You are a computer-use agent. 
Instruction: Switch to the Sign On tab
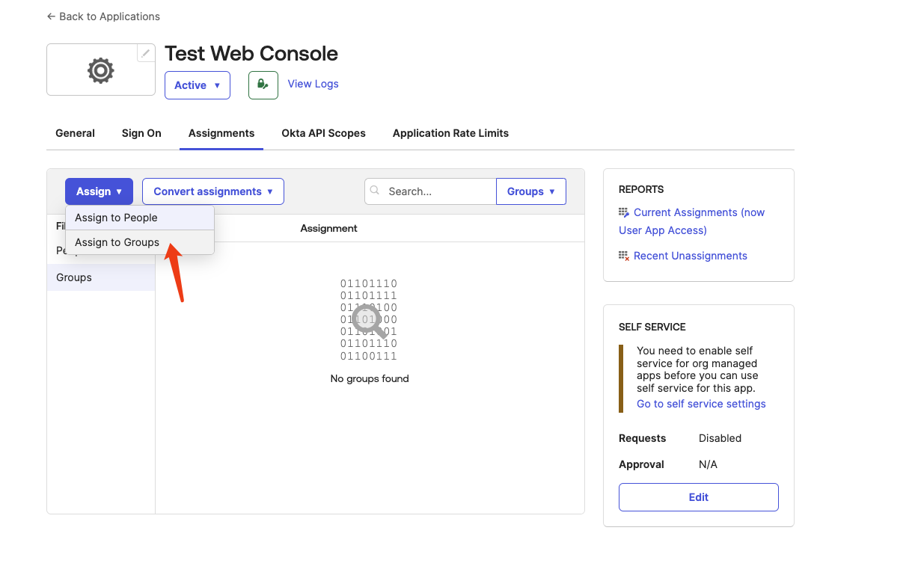pos(141,133)
